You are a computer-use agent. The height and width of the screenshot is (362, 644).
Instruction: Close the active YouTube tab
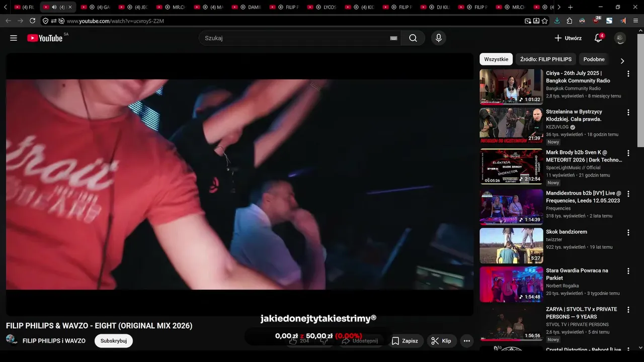[70, 7]
